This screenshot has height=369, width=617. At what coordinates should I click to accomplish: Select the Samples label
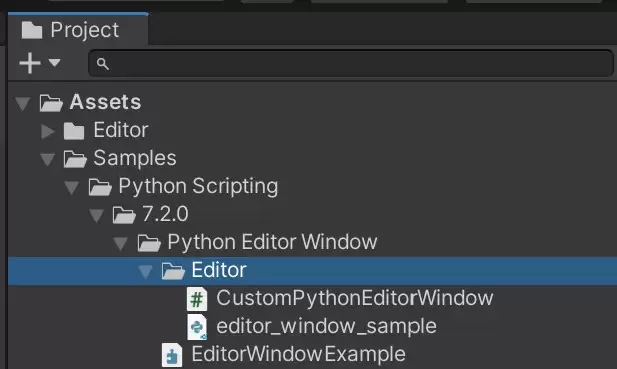pyautogui.click(x=135, y=159)
